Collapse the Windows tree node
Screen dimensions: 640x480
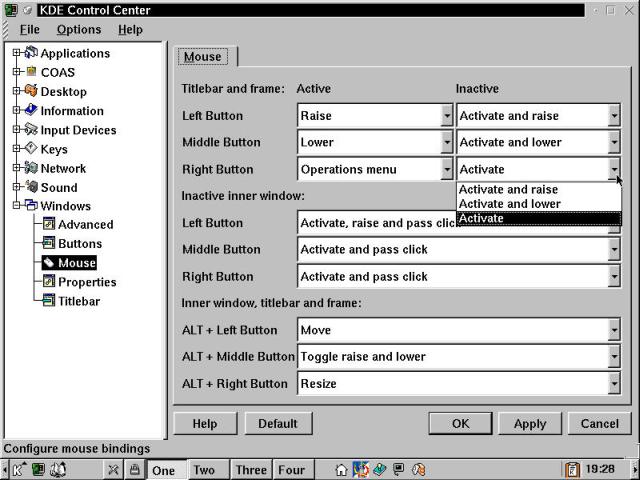click(16, 206)
